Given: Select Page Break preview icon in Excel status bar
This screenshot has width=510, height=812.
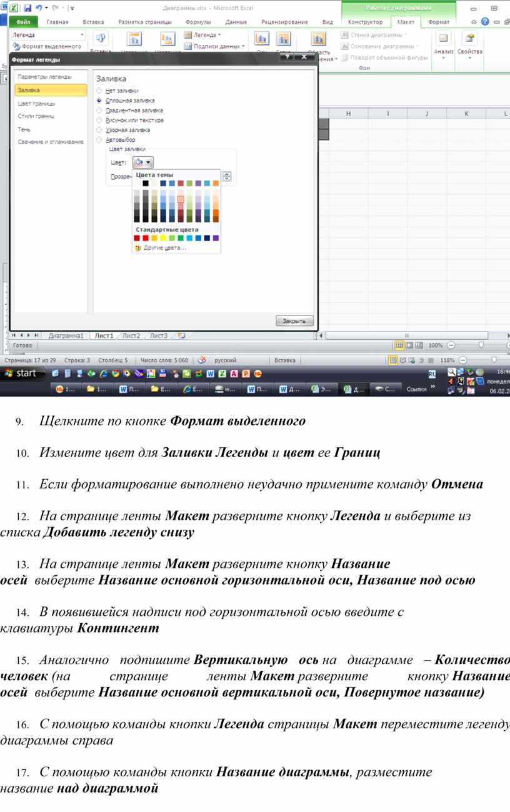Looking at the screenshot, I should 419,345.
